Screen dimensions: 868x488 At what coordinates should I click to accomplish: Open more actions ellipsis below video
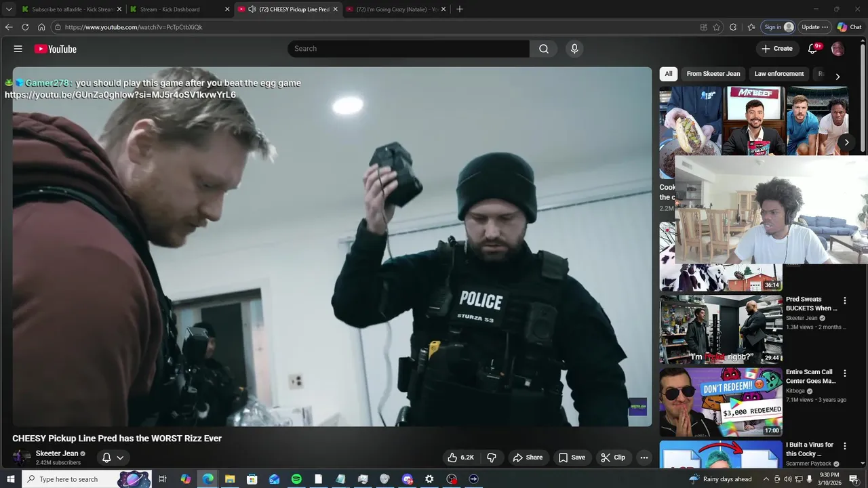pyautogui.click(x=644, y=457)
